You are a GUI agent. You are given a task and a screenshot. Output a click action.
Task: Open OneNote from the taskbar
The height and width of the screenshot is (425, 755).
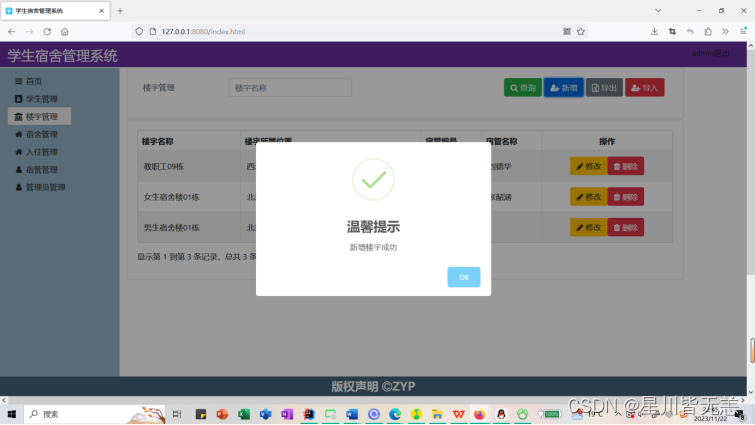point(287,414)
